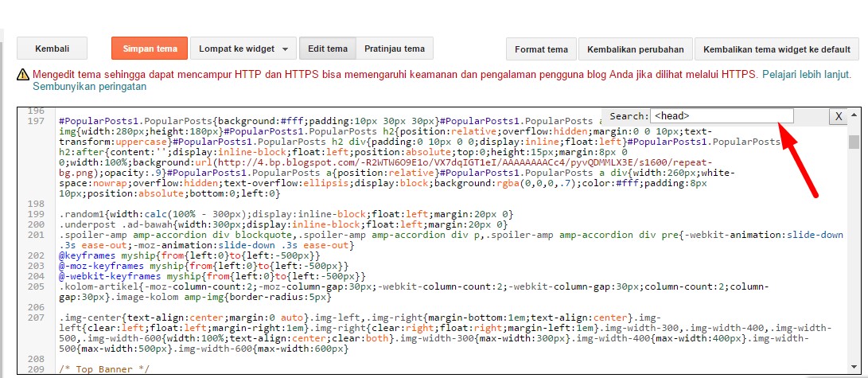Click line number 209 in gutter

tap(36, 369)
